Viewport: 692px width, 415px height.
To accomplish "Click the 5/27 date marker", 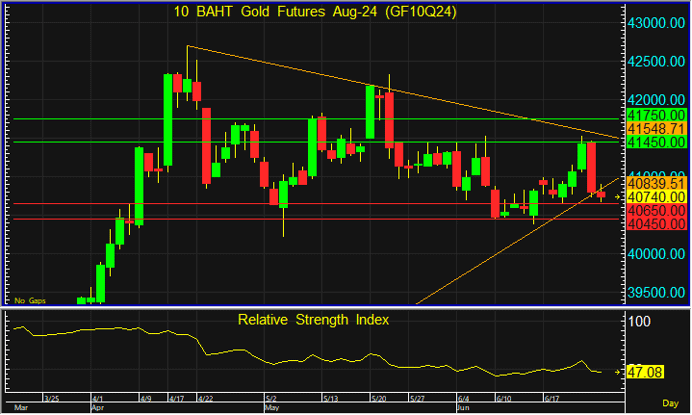I will click(x=417, y=399).
